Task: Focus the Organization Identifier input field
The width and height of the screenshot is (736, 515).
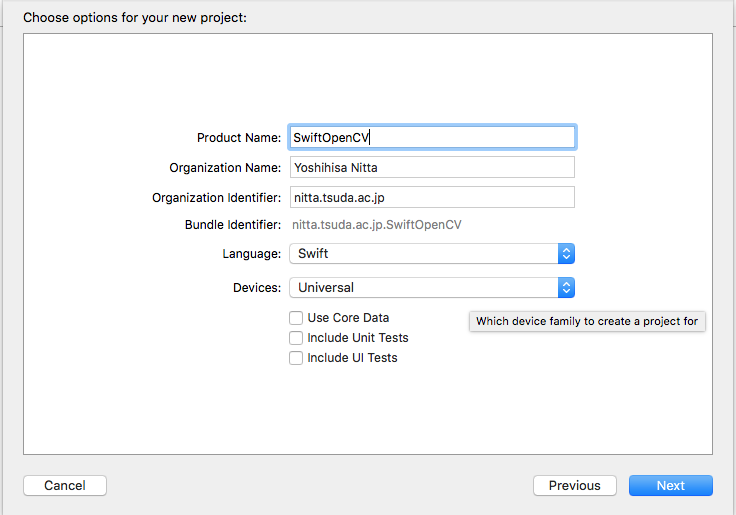Action: pyautogui.click(x=432, y=197)
